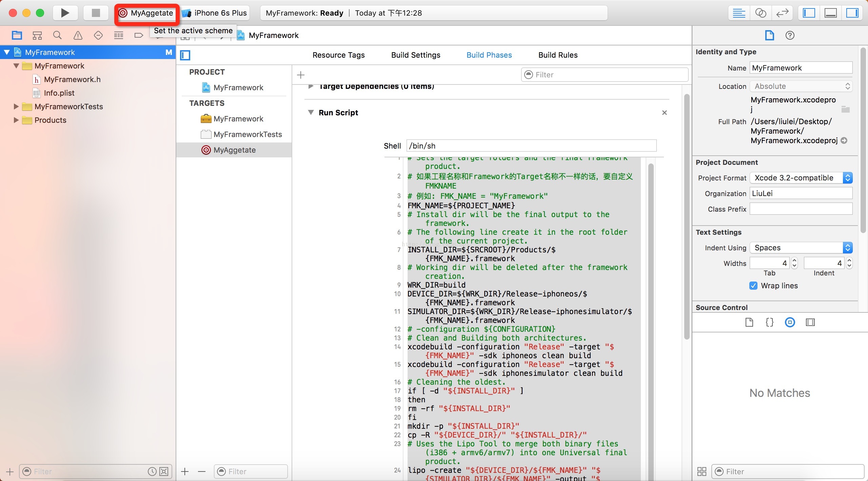Choose project file location folder icon
Image resolution: width=868 pixels, height=481 pixels.
846,109
